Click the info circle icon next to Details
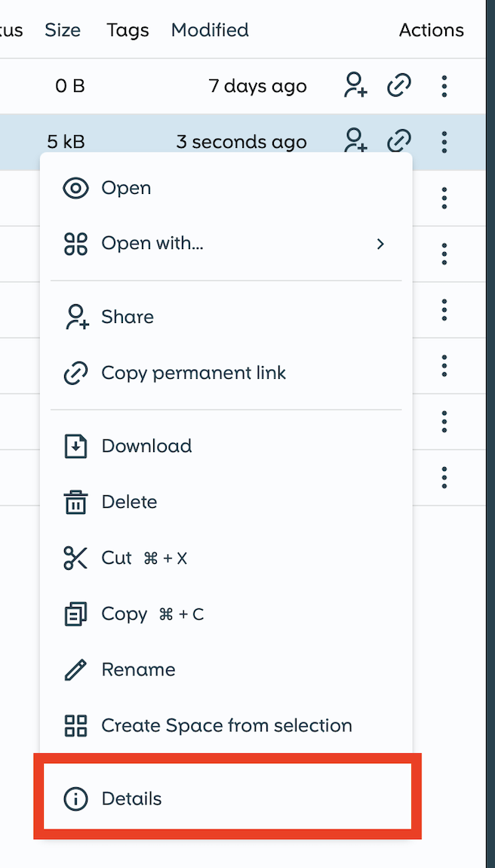 click(75, 799)
